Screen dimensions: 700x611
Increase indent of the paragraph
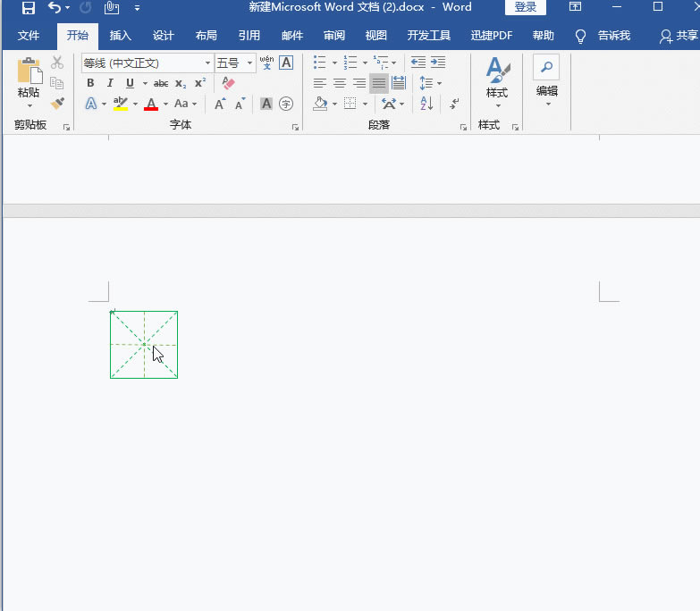(x=437, y=63)
